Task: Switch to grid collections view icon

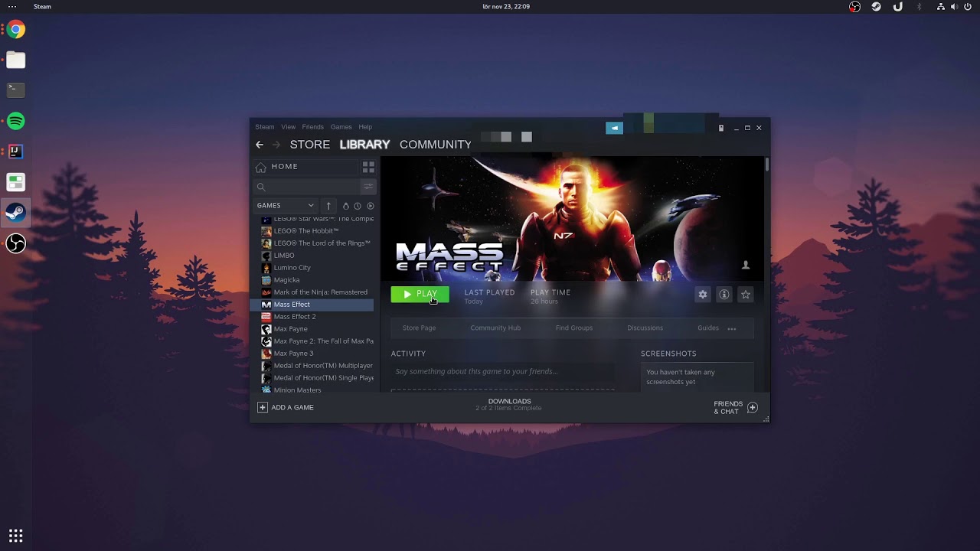Action: click(368, 167)
